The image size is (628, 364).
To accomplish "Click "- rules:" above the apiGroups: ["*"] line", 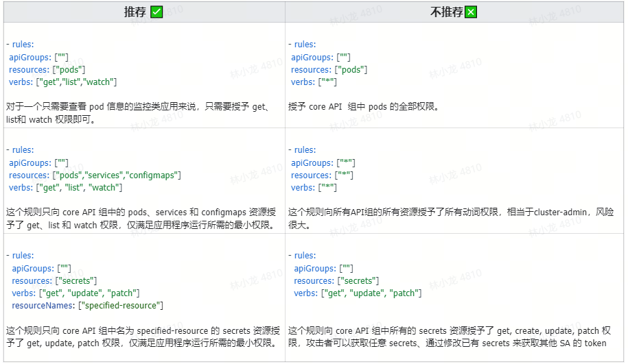I will coord(302,150).
